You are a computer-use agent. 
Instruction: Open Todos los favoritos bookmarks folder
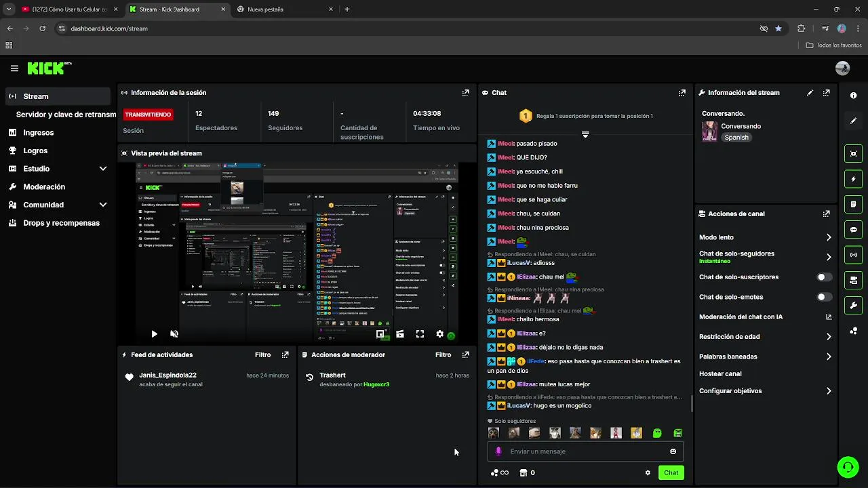coord(833,45)
